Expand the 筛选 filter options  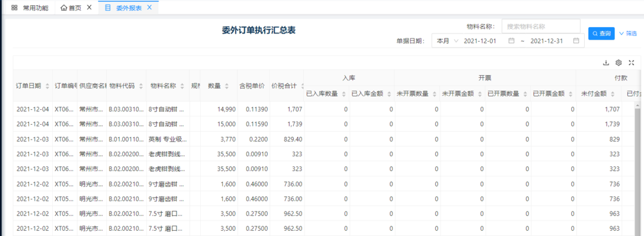[627, 33]
